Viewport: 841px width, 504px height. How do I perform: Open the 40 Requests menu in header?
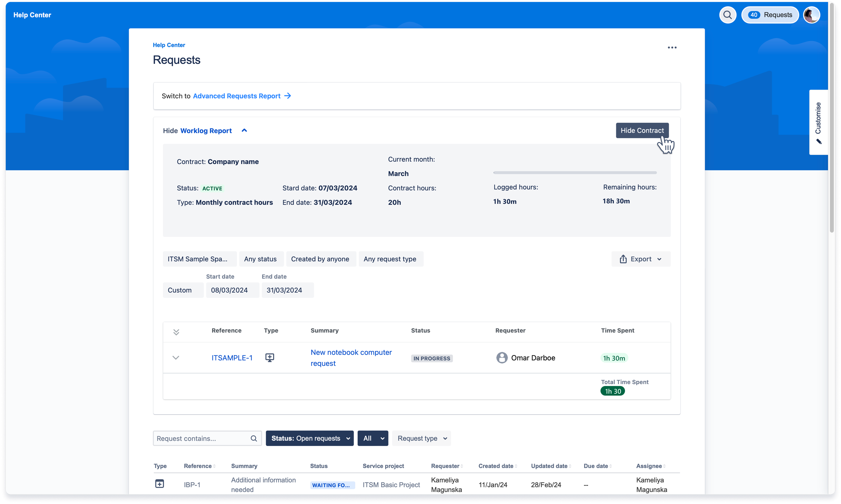click(770, 15)
